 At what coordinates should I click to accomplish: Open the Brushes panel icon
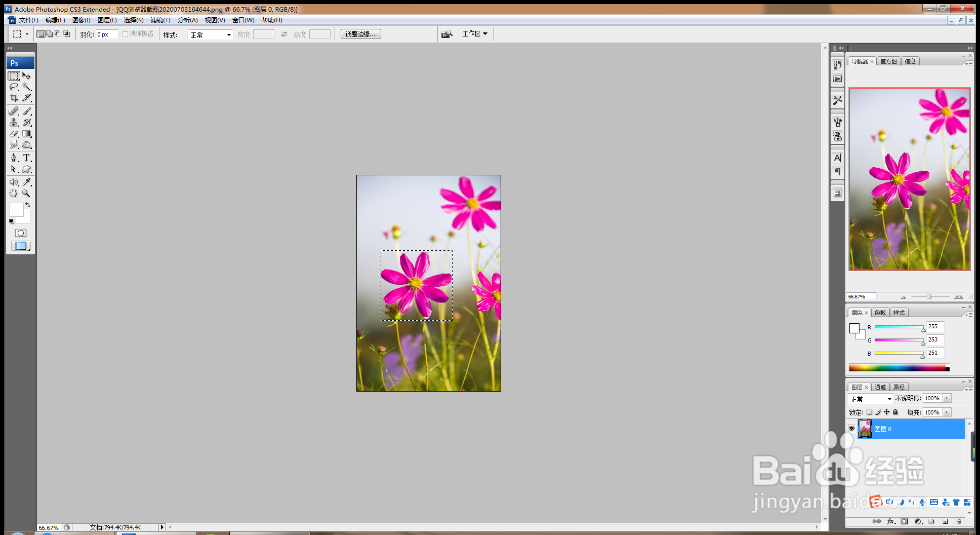click(838, 122)
